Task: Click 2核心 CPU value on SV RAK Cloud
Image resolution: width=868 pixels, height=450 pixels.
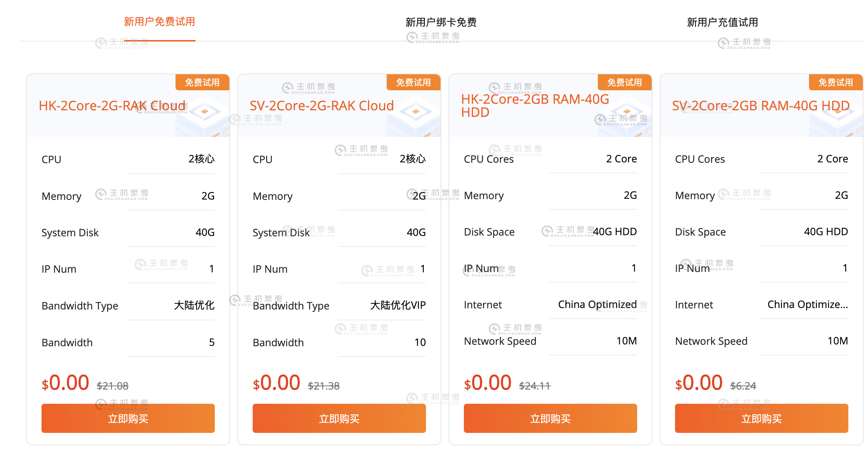Action: click(x=413, y=159)
